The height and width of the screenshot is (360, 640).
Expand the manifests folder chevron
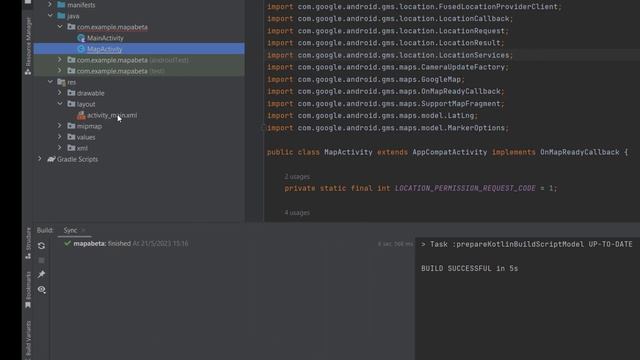pyautogui.click(x=50, y=4)
